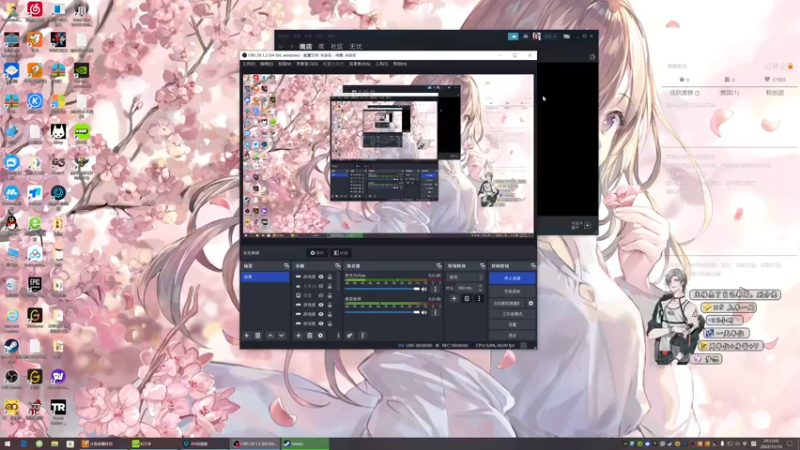Pop out the Controls dock
The width and height of the screenshot is (800, 450).
(x=533, y=266)
